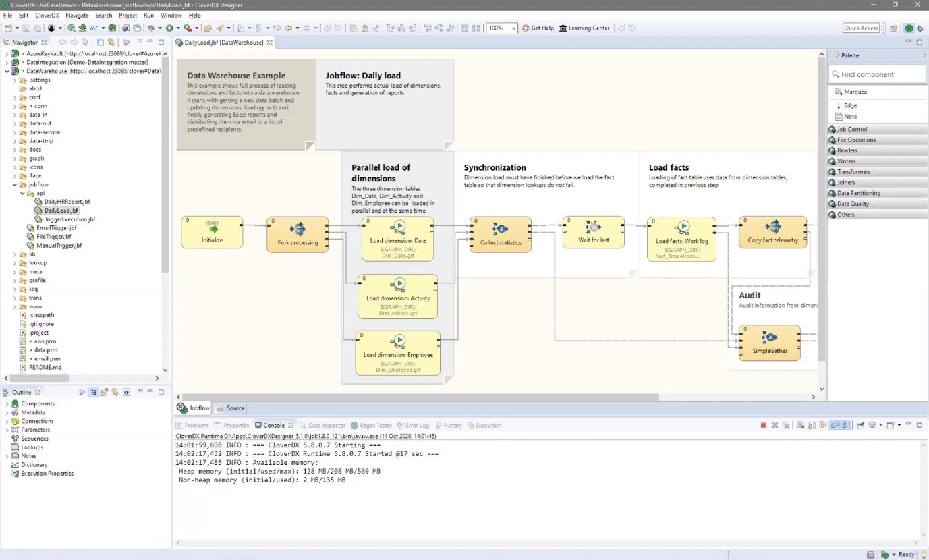This screenshot has height=560, width=929.
Task: Close the DailyLoad.jbf editor tab
Action: (270, 43)
